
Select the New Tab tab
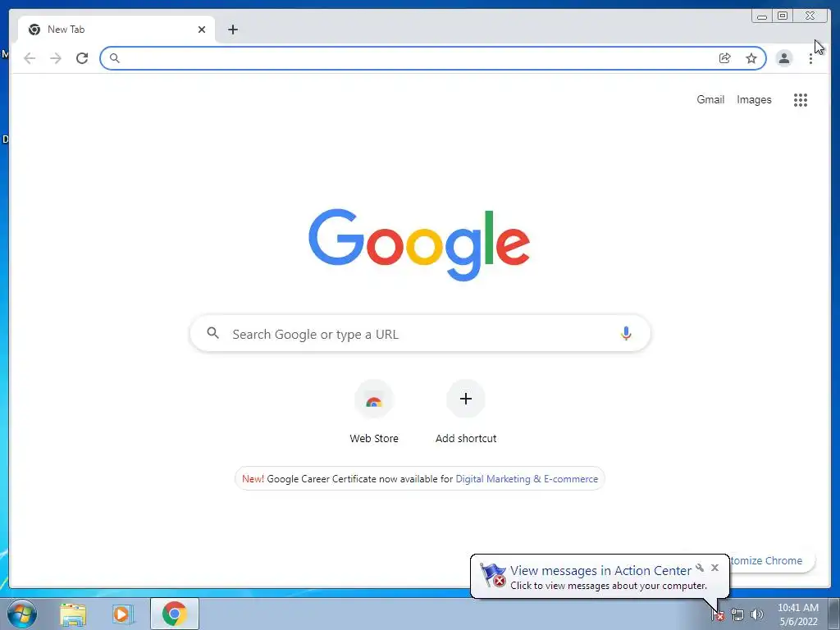point(116,30)
